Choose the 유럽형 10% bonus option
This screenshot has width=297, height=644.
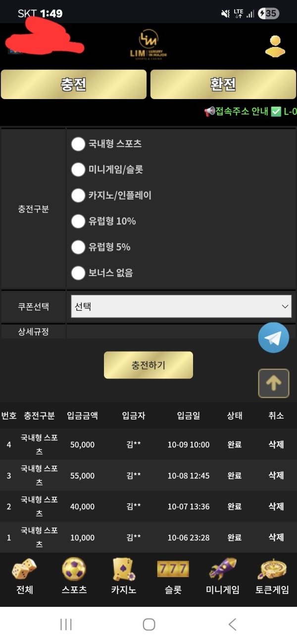click(78, 221)
